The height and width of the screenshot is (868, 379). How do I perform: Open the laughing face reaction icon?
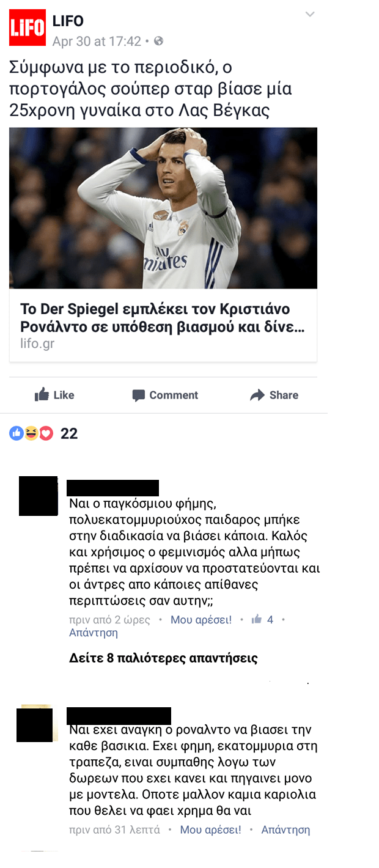click(x=31, y=433)
